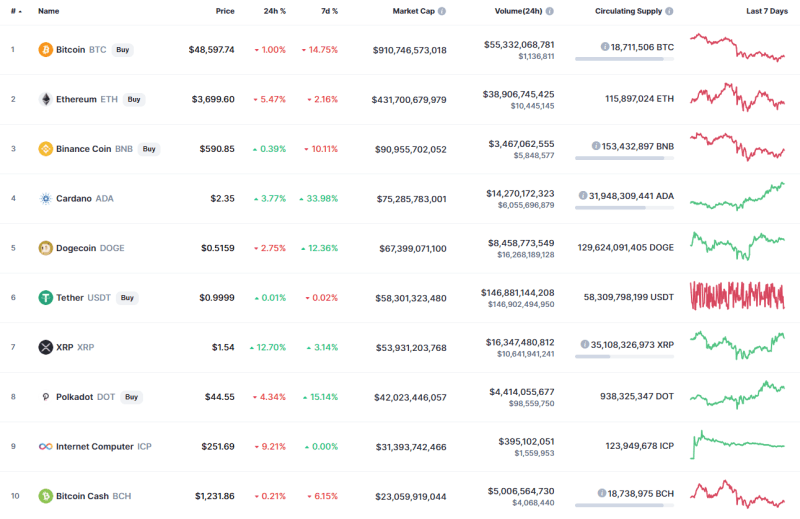Open the Market Cap info tooltip icon
The image size is (800, 519).
pos(442,11)
